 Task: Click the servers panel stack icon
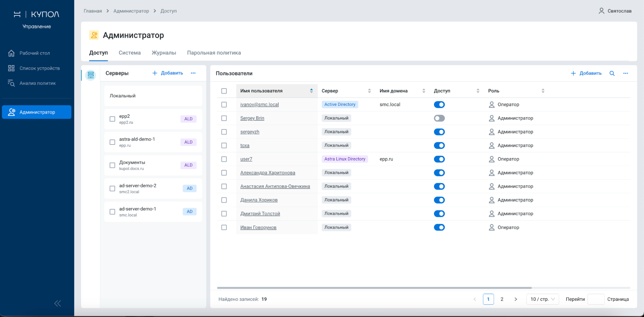click(91, 75)
